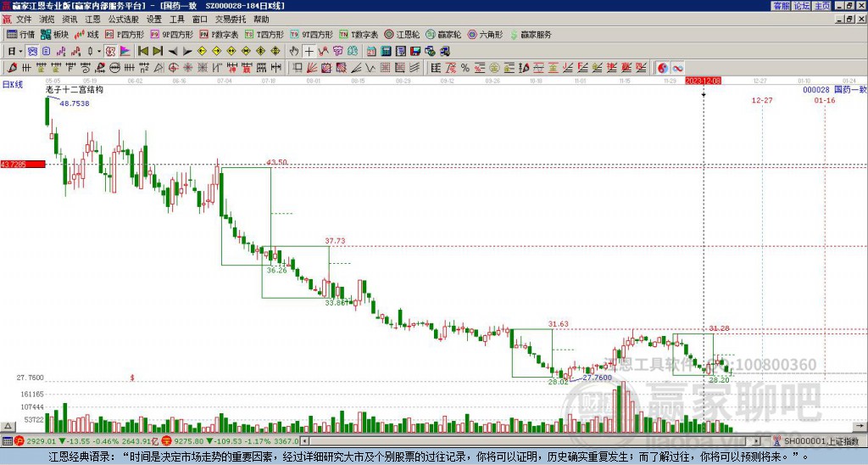Select the red fan lines tool
This screenshot has width=868, height=465.
[312, 68]
